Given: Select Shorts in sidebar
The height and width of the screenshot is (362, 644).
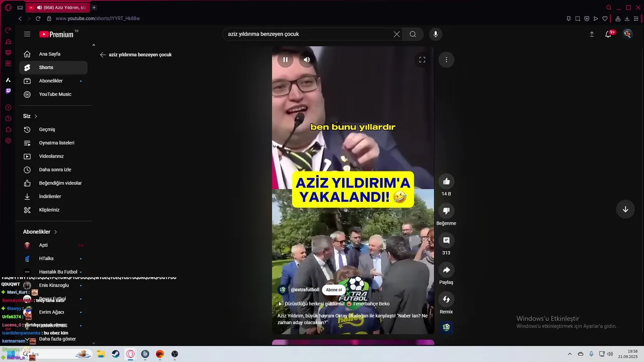Looking at the screenshot, I should 53,67.
